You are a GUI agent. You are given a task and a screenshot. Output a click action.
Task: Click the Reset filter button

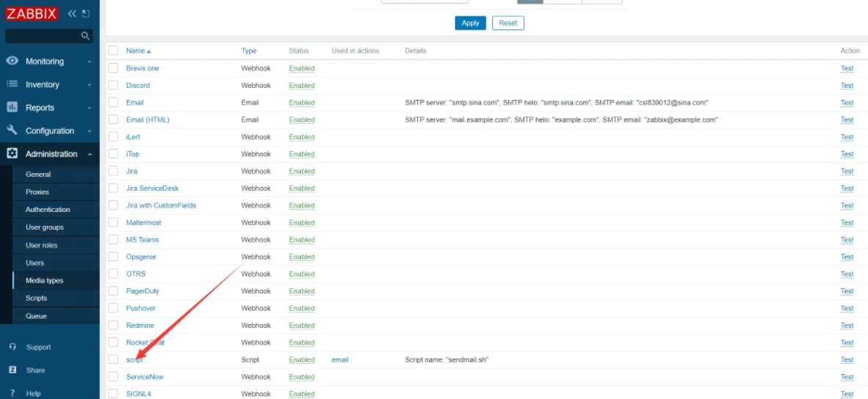click(508, 23)
